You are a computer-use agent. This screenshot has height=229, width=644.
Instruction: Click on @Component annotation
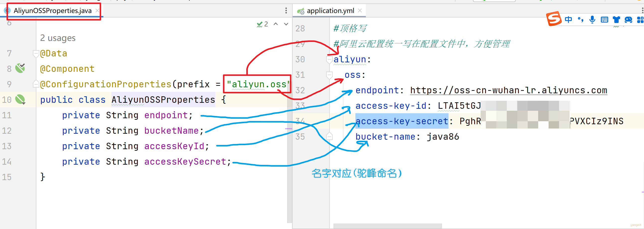click(x=67, y=69)
